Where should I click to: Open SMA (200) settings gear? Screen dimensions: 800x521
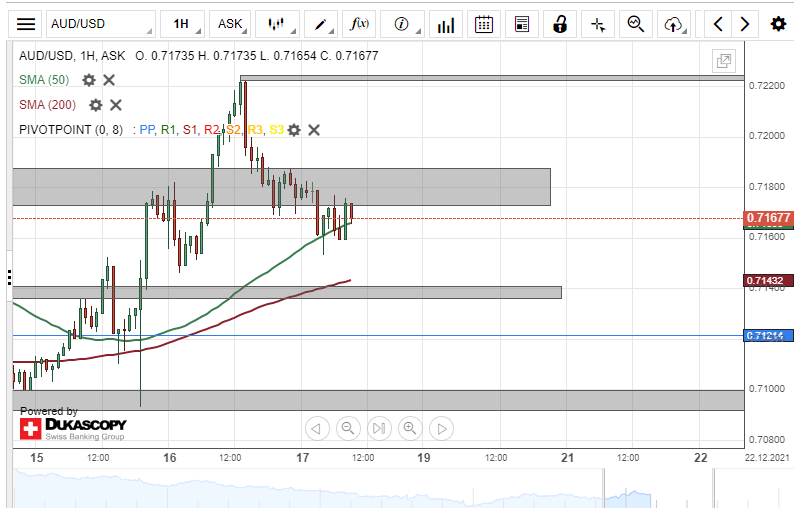pos(95,105)
